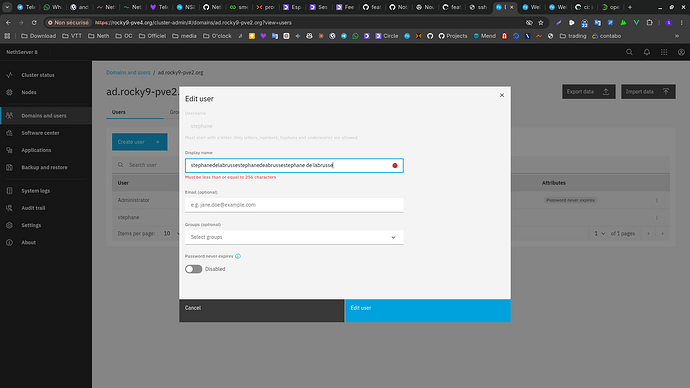Image resolution: width=690 pixels, height=388 pixels.
Task: Open About in sidebar
Action: click(x=46, y=242)
